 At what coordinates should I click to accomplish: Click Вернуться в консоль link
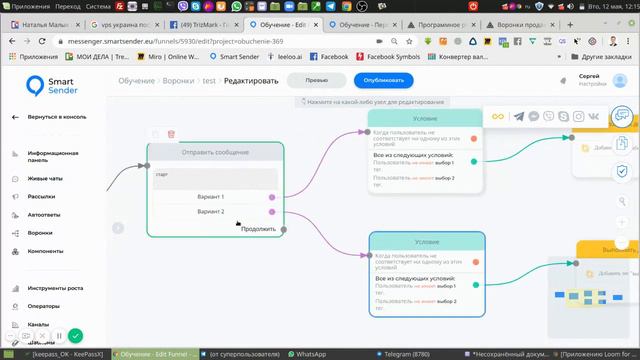57,117
